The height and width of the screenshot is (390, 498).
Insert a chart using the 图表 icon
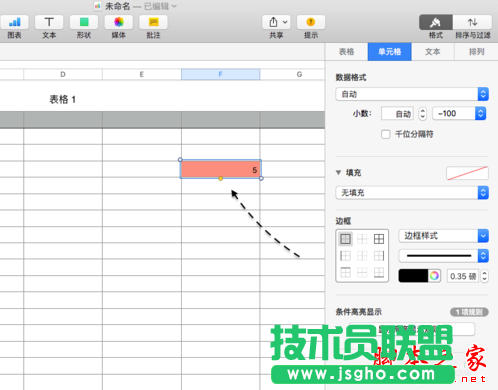point(14,22)
